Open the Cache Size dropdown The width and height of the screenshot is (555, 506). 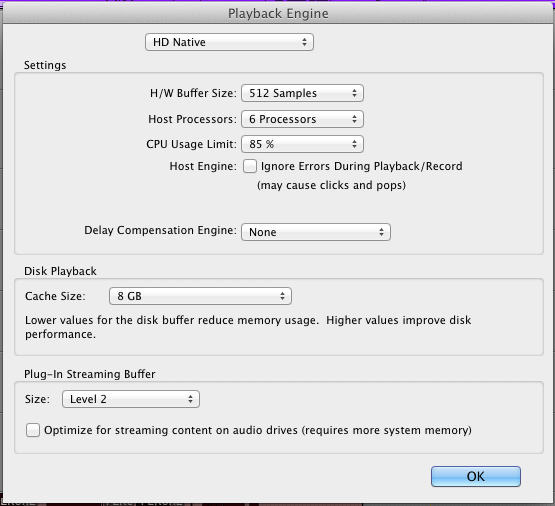(x=200, y=296)
